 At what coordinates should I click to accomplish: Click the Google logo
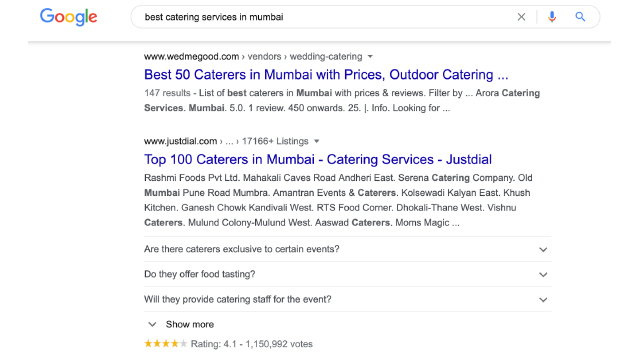pos(69,17)
